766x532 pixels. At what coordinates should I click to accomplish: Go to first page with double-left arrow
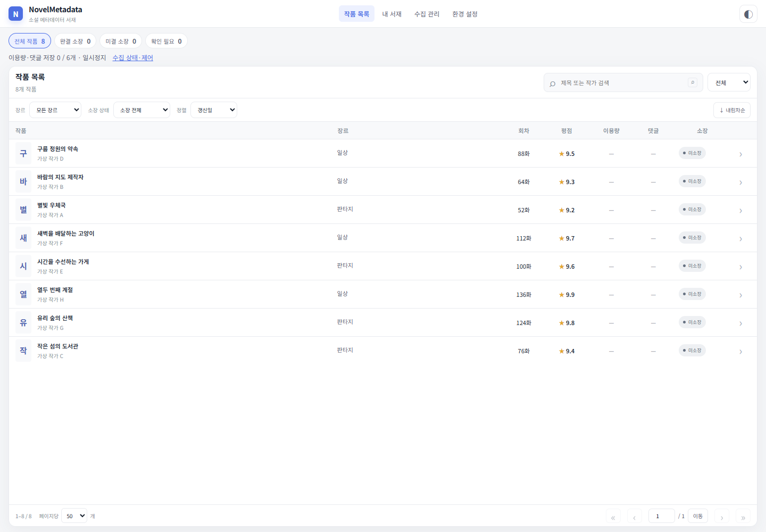tap(613, 517)
